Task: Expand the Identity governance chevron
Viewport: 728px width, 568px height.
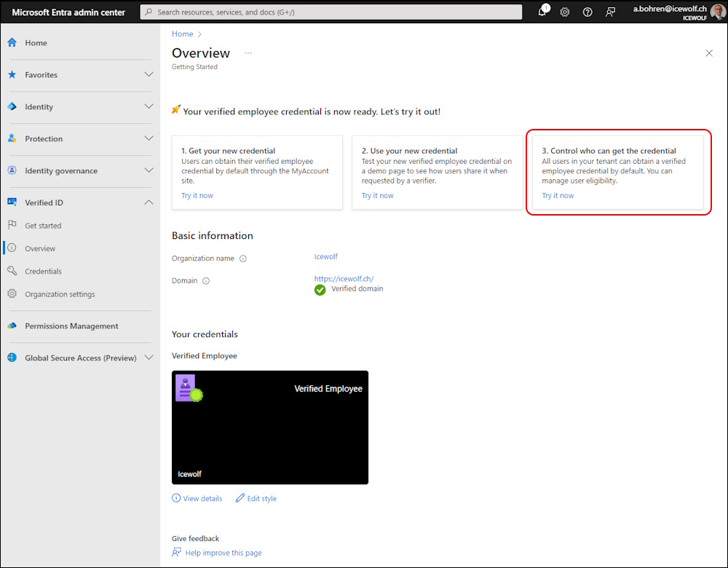Action: tap(149, 170)
